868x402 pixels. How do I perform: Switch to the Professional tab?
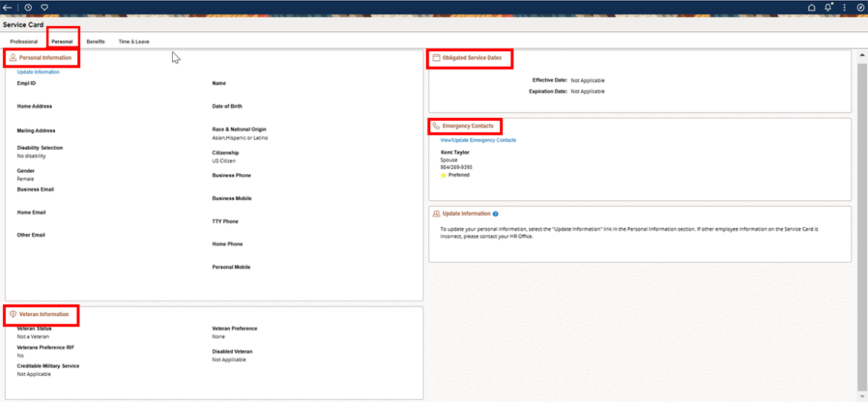click(24, 42)
